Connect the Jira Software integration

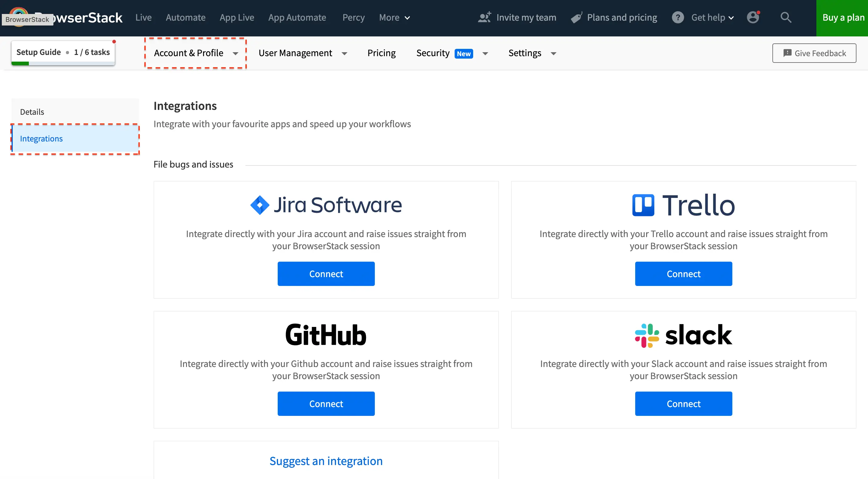(x=326, y=274)
